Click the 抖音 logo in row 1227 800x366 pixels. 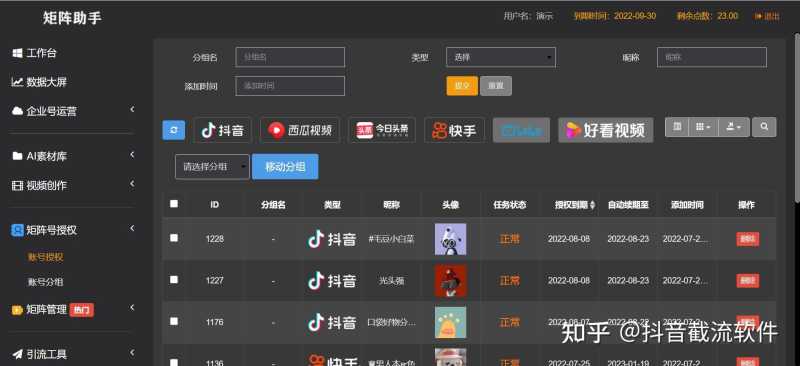(x=332, y=281)
